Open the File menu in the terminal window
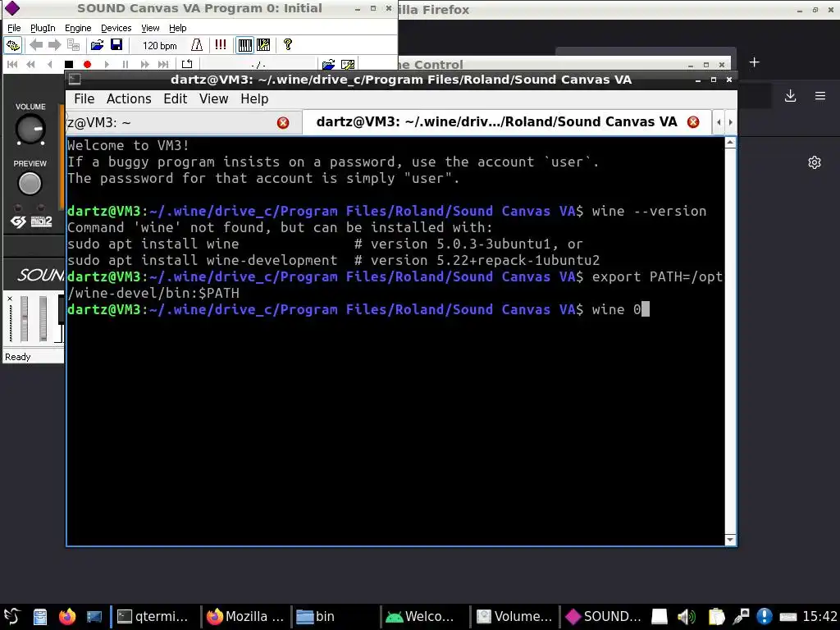The image size is (840, 630). (x=84, y=99)
